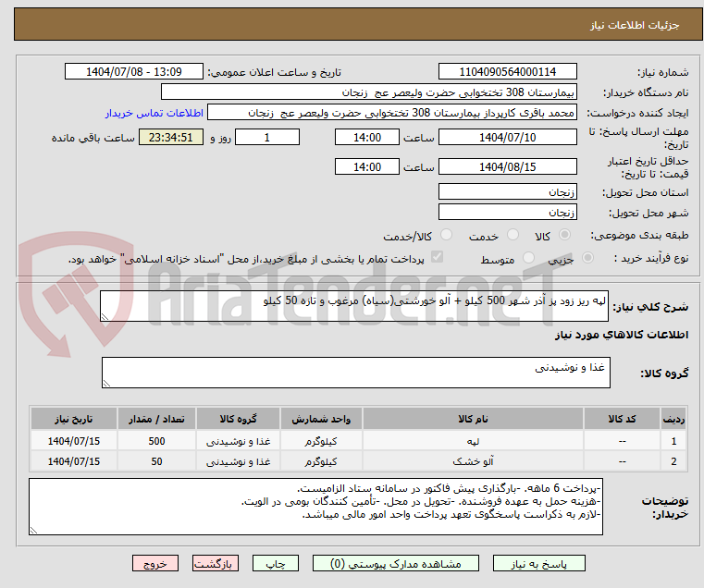Viewport: 704px width, 588px height.
Task: Select the کالا/خدمت radio button
Action: pyautogui.click(x=446, y=235)
